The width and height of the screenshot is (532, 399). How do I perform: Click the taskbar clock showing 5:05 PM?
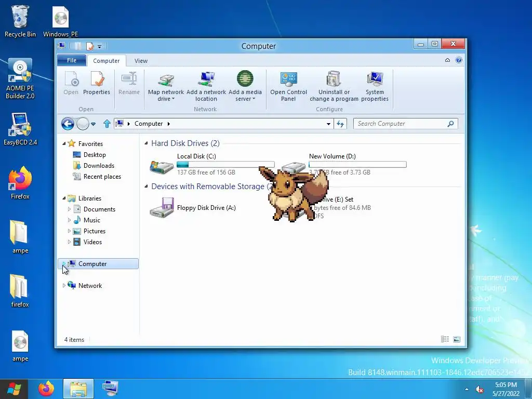point(506,389)
